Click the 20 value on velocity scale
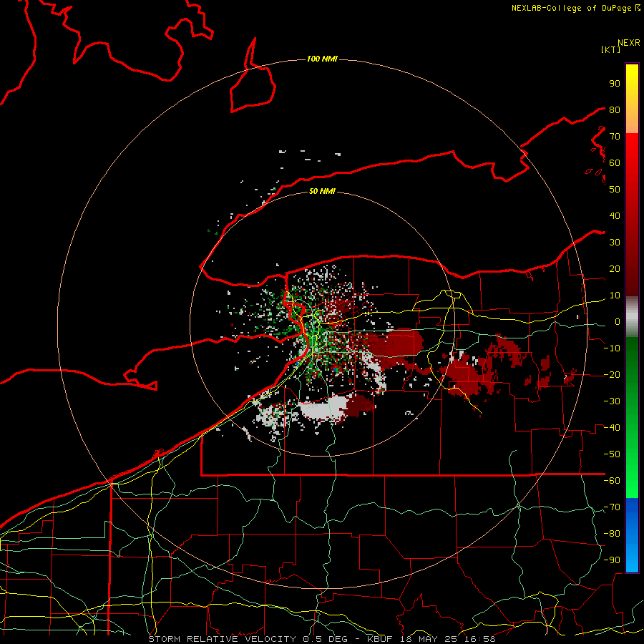Screen dimensions: 644x644 click(x=615, y=268)
